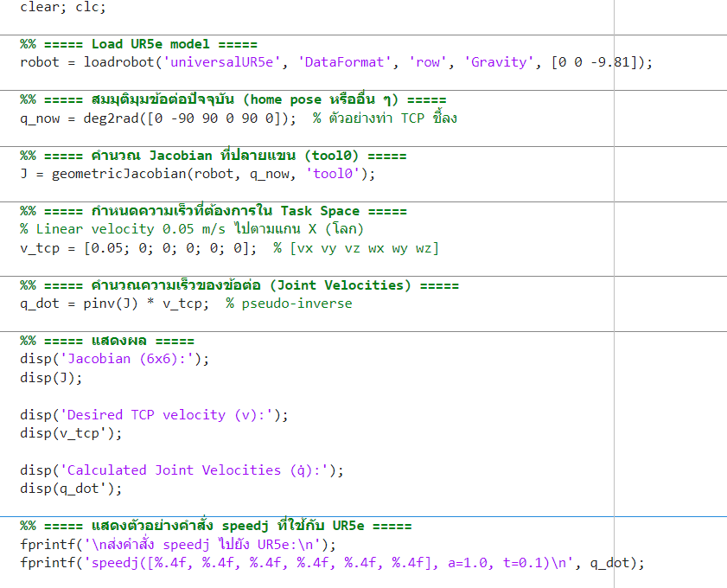
Task: Click the '(home pose' section header comment
Action: pos(233,99)
